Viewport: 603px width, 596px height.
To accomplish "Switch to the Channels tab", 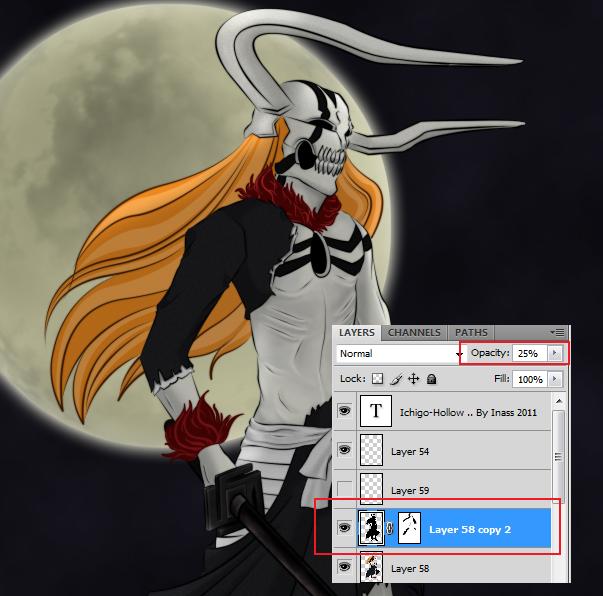I will 414,332.
